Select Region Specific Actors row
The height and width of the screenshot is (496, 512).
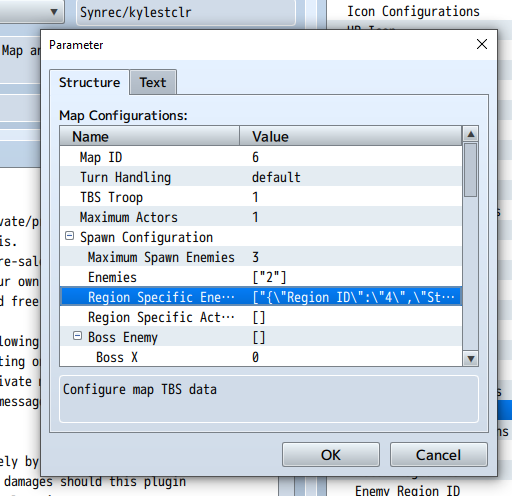pos(261,317)
